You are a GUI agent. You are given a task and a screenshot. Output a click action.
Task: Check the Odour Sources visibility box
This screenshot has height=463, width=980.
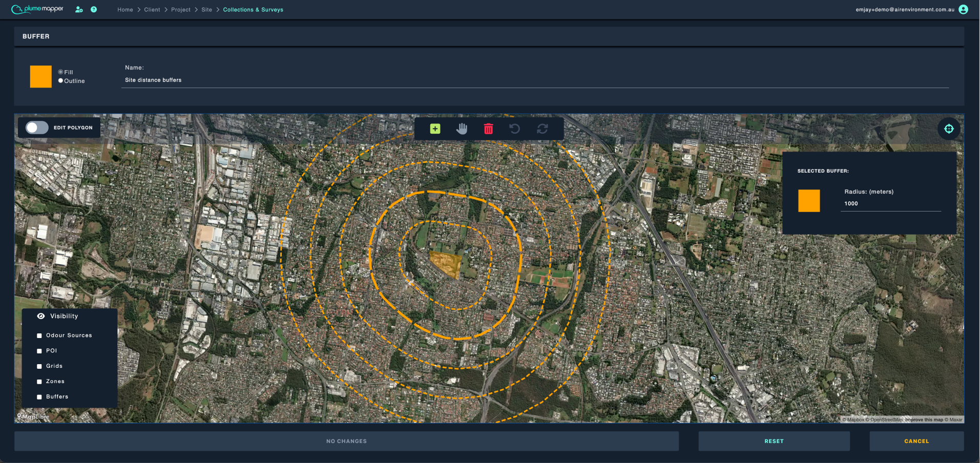click(39, 335)
